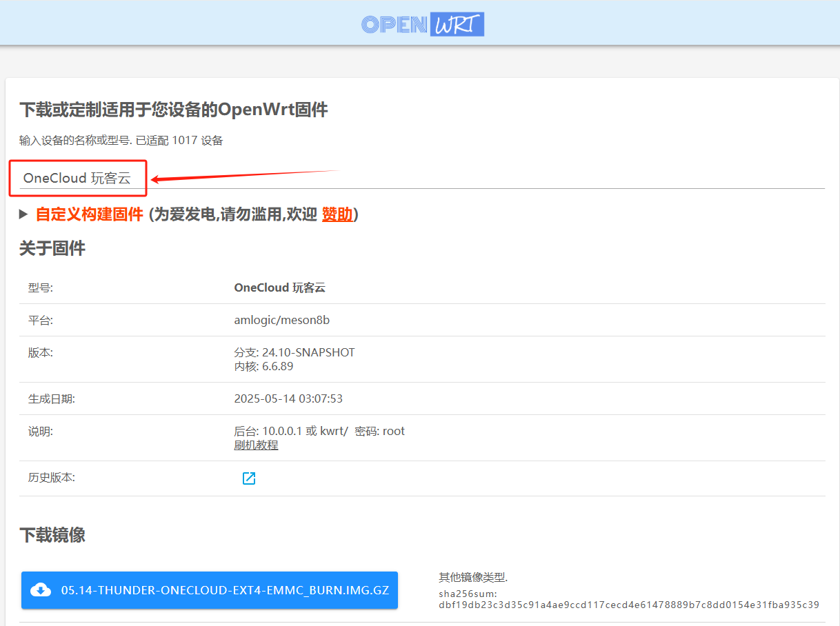Open the 刷机教程 flashing tutorial link

pyautogui.click(x=256, y=445)
